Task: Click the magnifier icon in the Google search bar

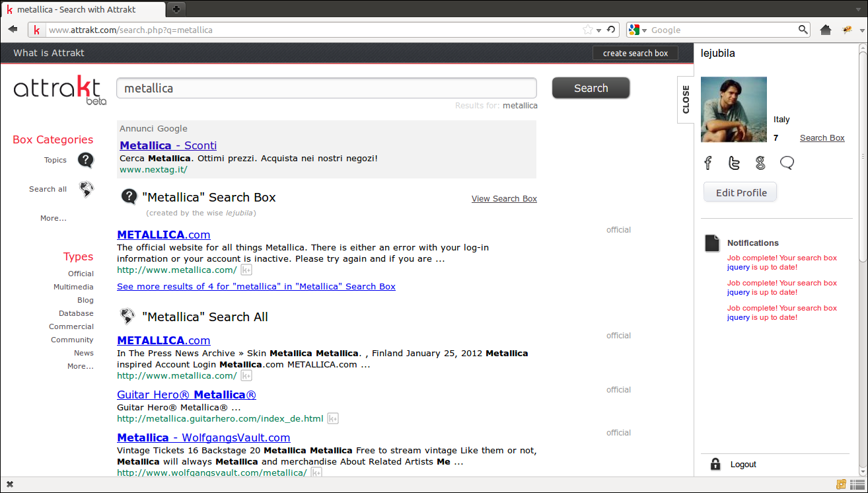Action: click(803, 30)
